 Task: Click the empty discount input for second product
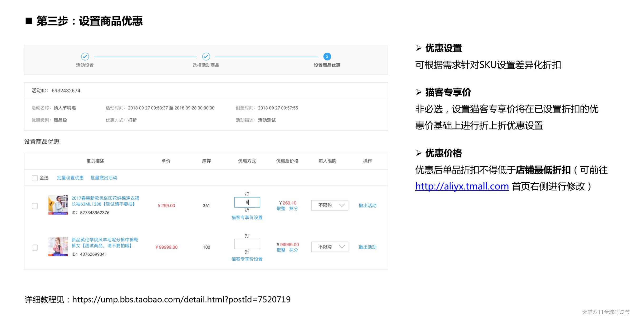point(247,244)
